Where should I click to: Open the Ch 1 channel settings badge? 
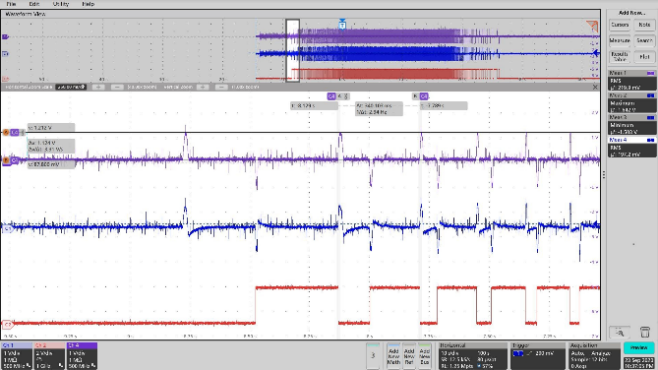point(16,356)
